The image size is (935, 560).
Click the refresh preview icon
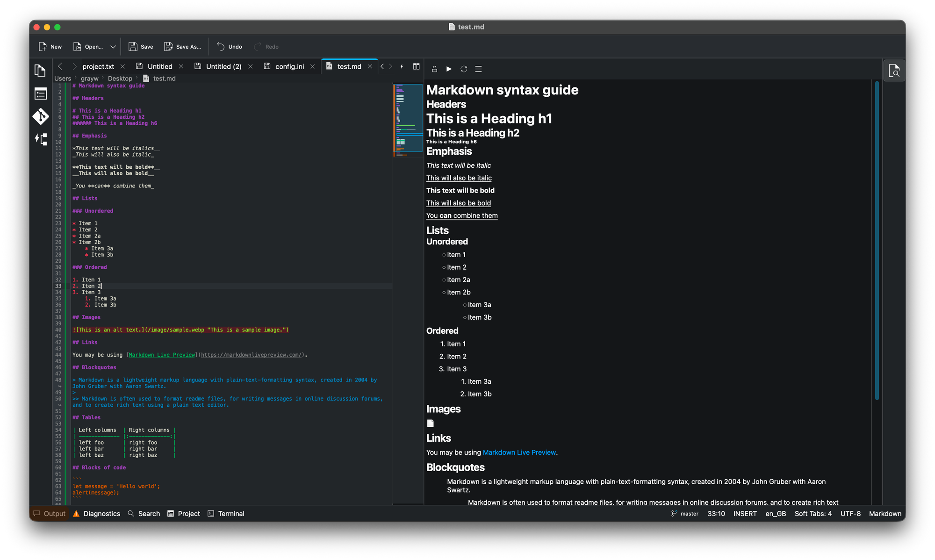[x=463, y=69]
